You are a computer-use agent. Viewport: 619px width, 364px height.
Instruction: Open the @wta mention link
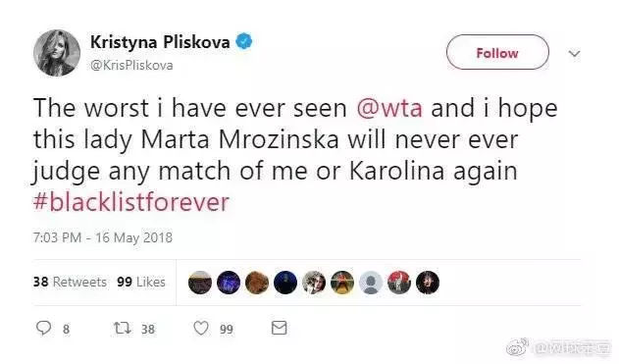pos(389,108)
